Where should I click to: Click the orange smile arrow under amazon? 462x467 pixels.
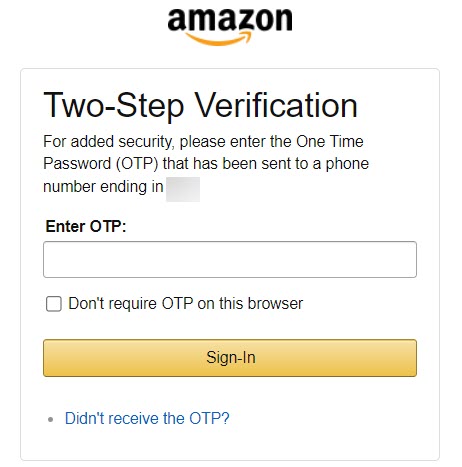pyautogui.click(x=218, y=39)
